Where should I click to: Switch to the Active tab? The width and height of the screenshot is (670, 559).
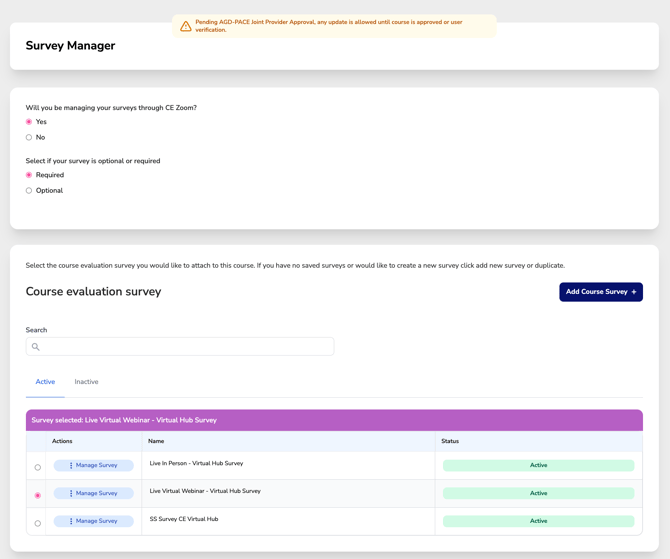[45, 382]
